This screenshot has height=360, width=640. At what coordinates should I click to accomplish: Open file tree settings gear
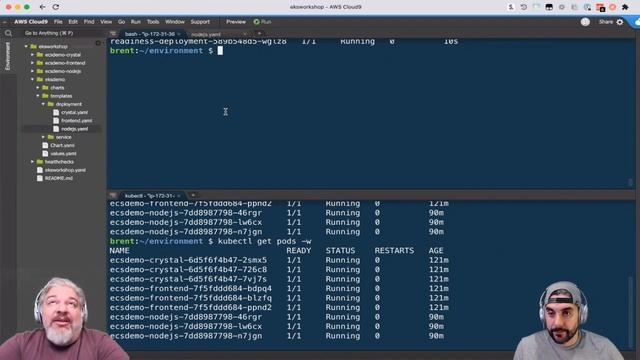pos(98,42)
